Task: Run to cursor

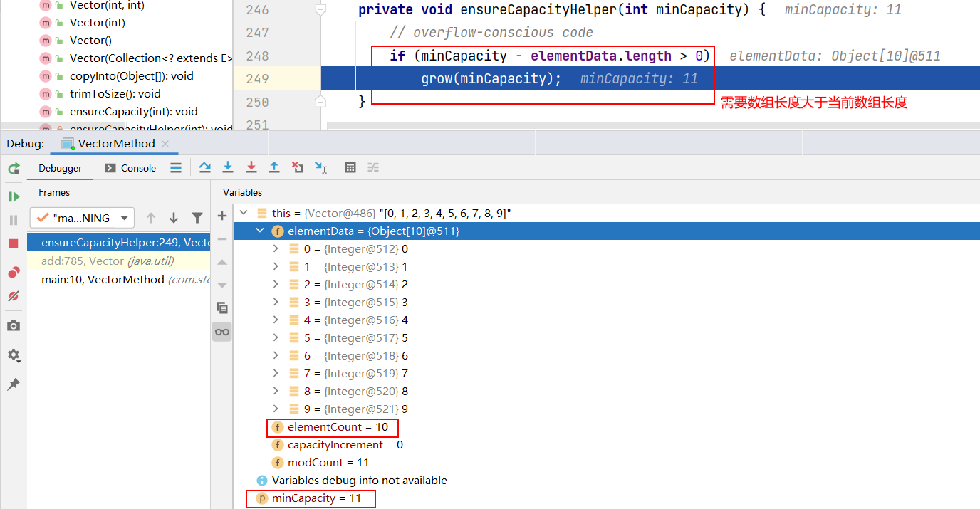Action: click(321, 167)
